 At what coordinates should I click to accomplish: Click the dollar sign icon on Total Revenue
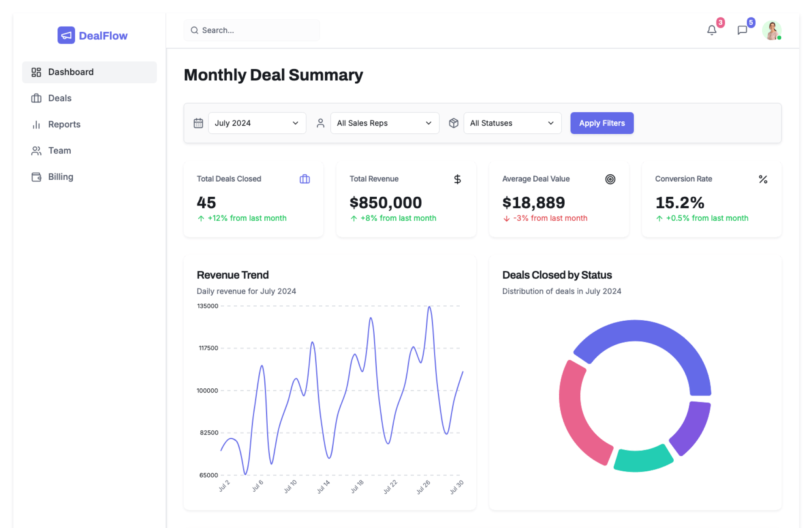[x=457, y=179]
